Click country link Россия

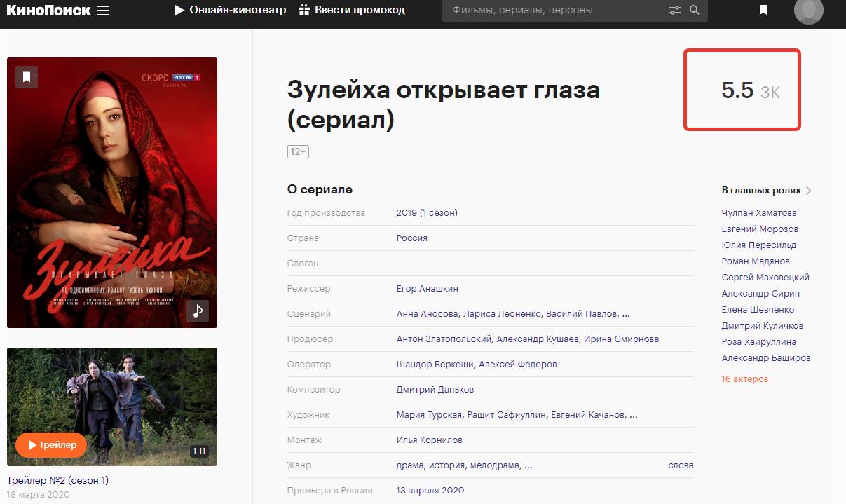pyautogui.click(x=412, y=238)
